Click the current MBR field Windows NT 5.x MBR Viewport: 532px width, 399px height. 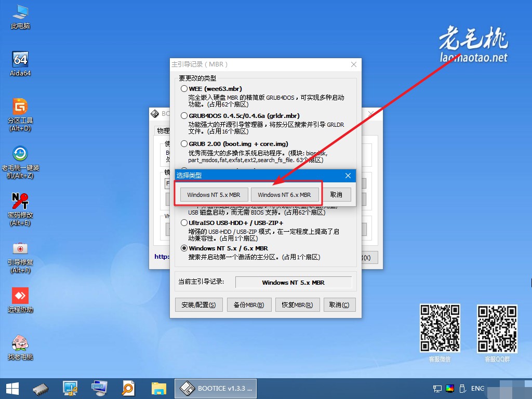294,282
